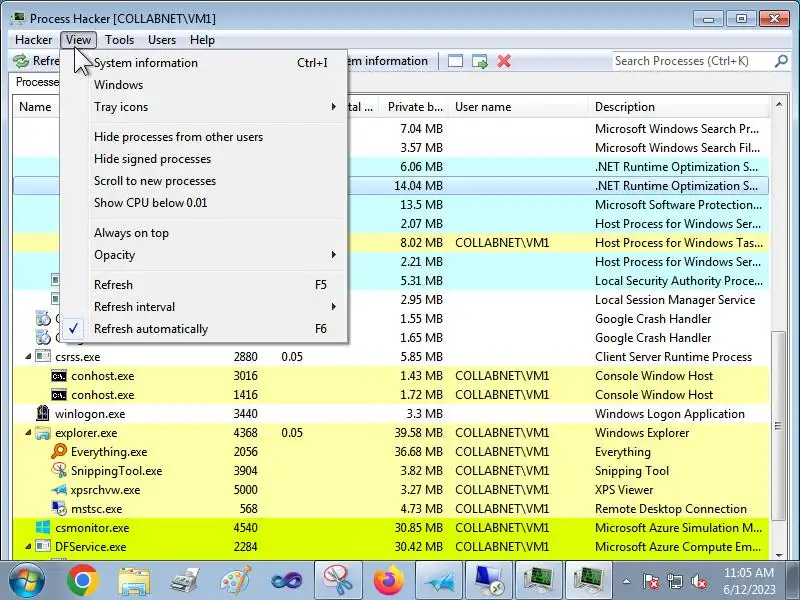
Task: Show hidden tray icons arrow
Action: (x=626, y=581)
